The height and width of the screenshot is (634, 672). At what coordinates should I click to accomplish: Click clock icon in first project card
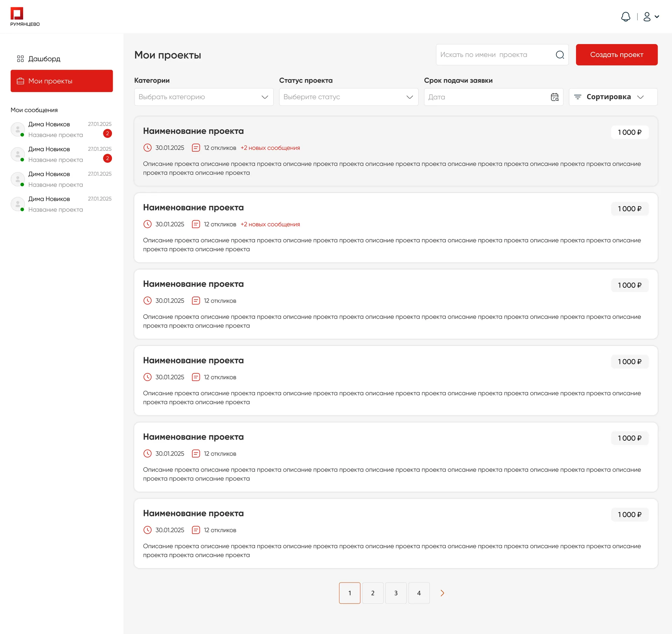(148, 148)
